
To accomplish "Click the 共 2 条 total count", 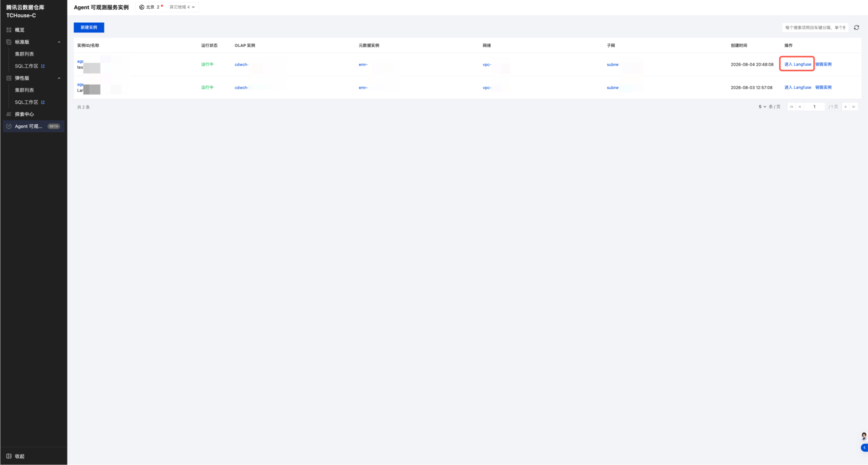I will tap(83, 107).
